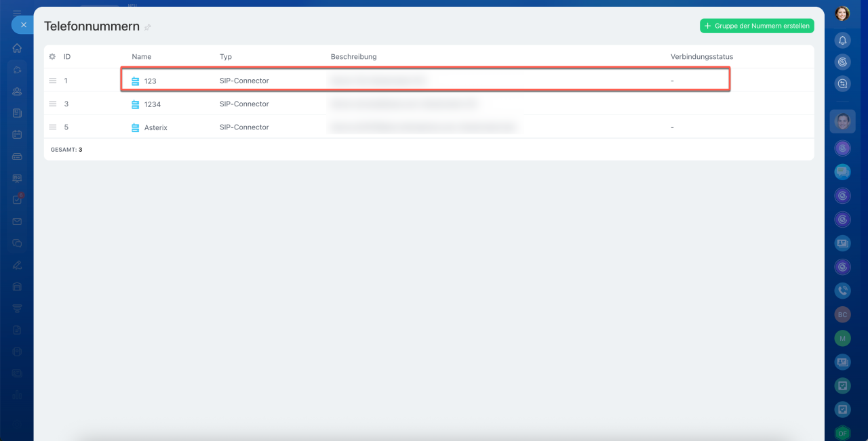Open tasks icon with red badge
Viewport: 868px width, 441px height.
click(x=17, y=200)
